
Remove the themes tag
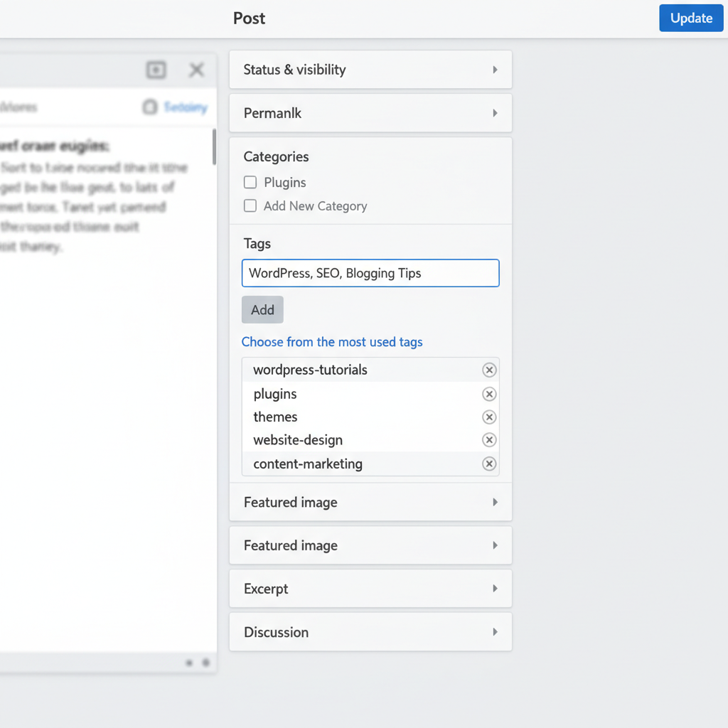[489, 417]
